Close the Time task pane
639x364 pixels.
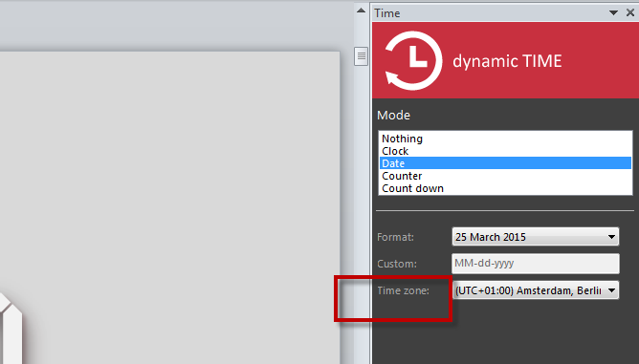(630, 13)
